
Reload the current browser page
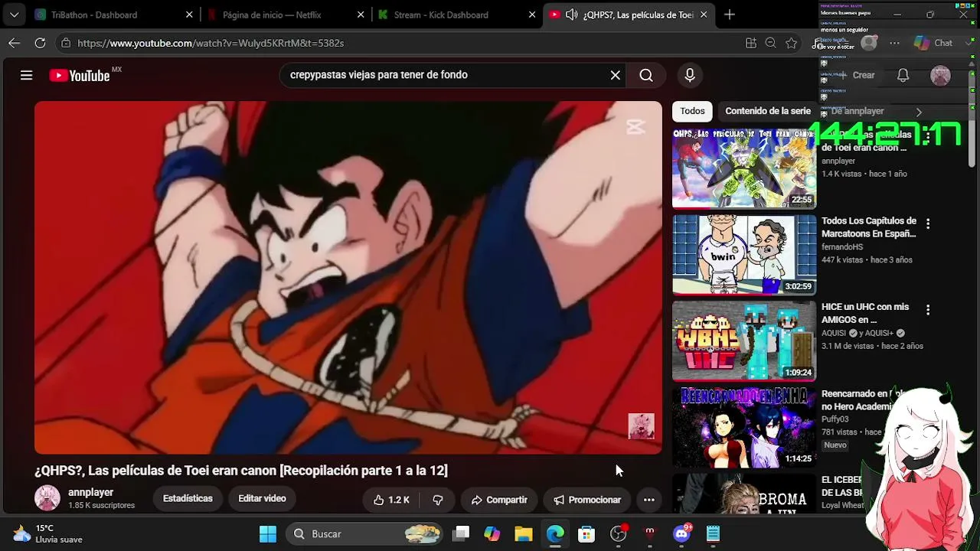coord(40,43)
